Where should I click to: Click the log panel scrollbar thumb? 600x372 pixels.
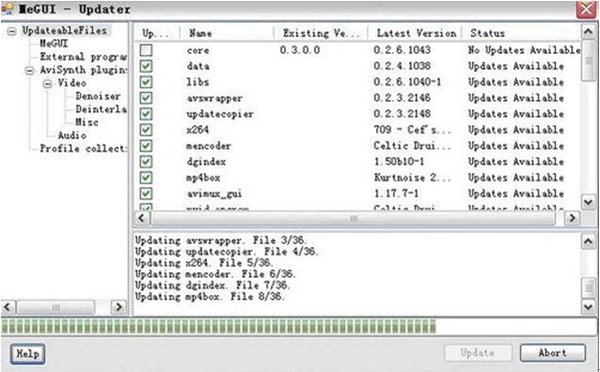pyautogui.click(x=589, y=287)
